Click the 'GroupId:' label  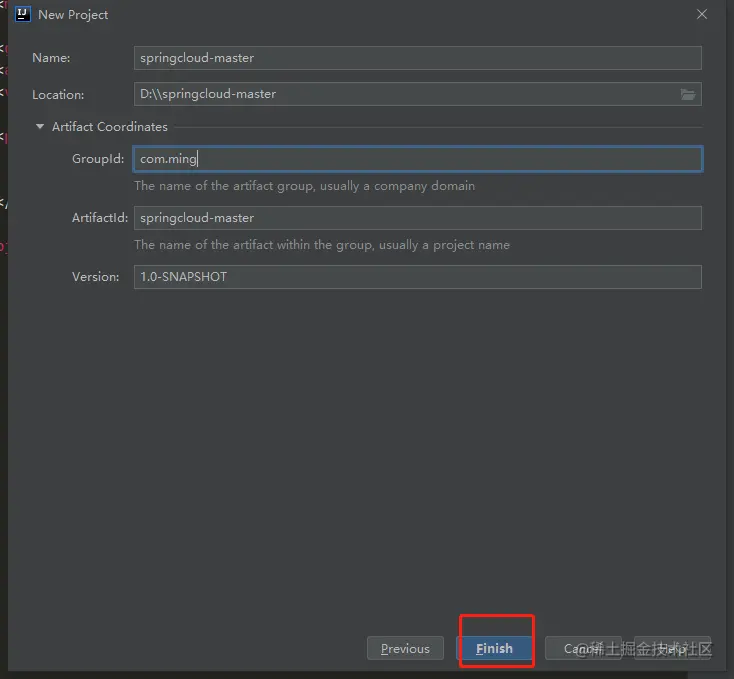click(98, 159)
